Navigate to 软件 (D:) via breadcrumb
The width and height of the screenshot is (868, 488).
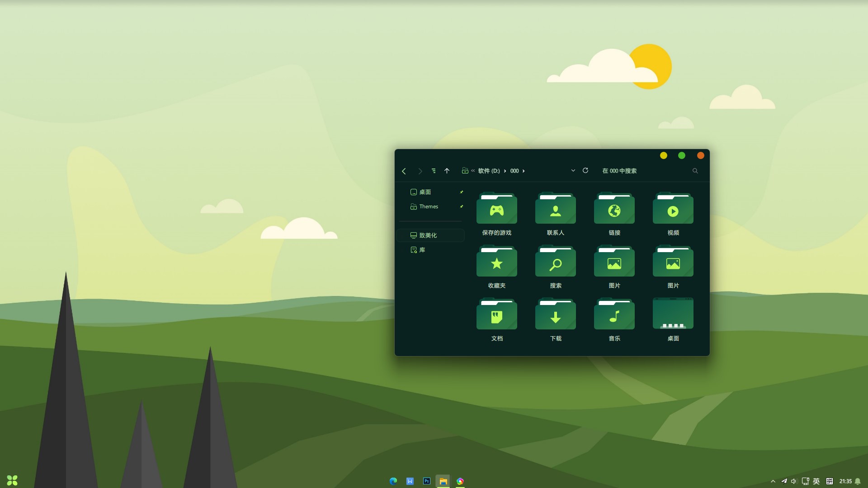489,171
